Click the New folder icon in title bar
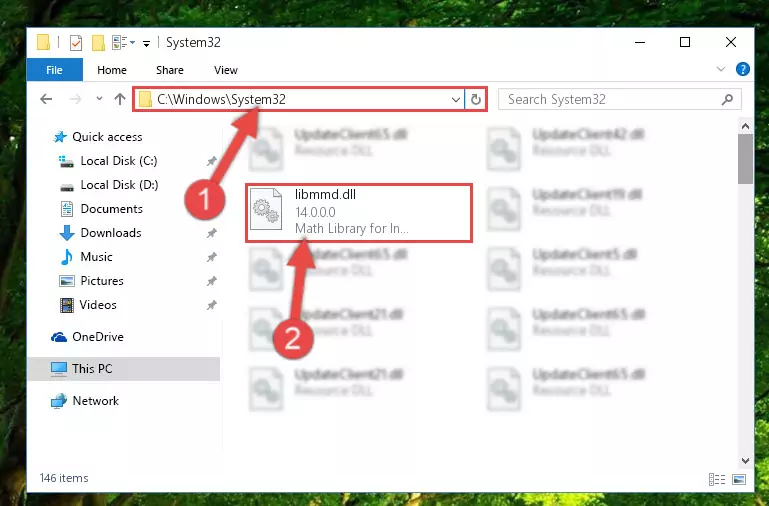This screenshot has height=506, width=769. click(x=98, y=43)
